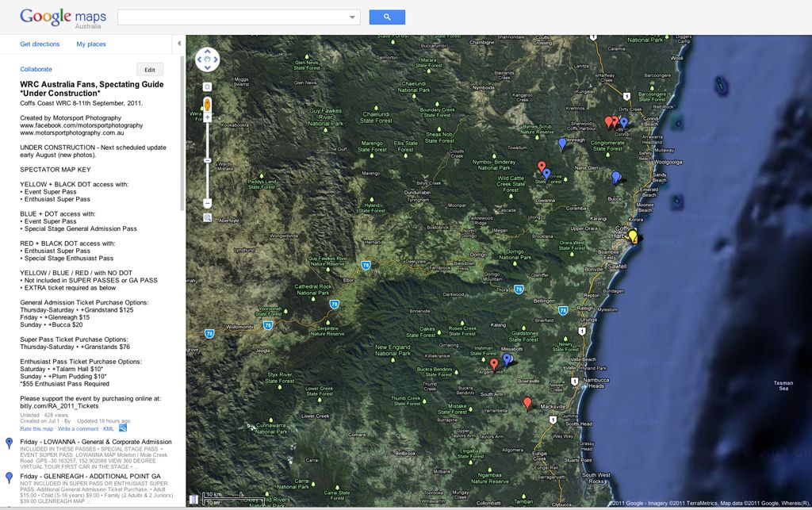Click the blue marker north of Bucca
This screenshot has width=812, height=510.
pyautogui.click(x=615, y=178)
